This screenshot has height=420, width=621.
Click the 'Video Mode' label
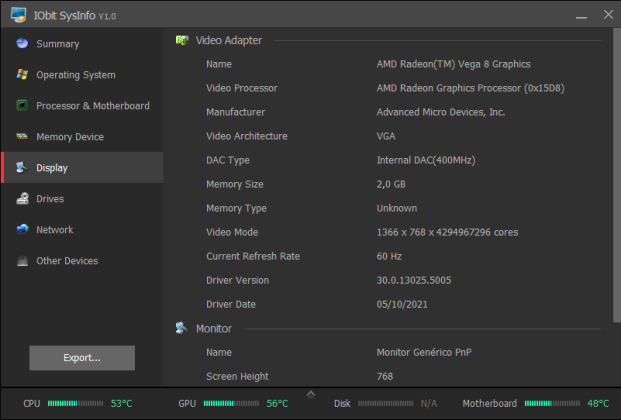[232, 232]
